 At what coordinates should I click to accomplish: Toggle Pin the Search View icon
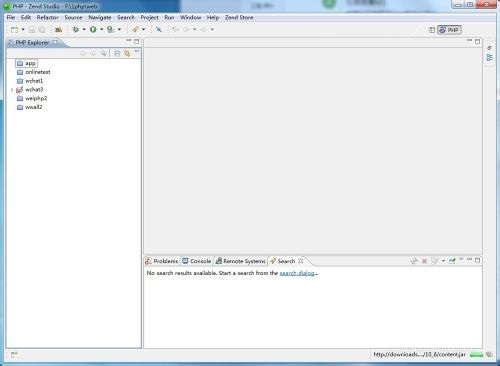click(452, 261)
